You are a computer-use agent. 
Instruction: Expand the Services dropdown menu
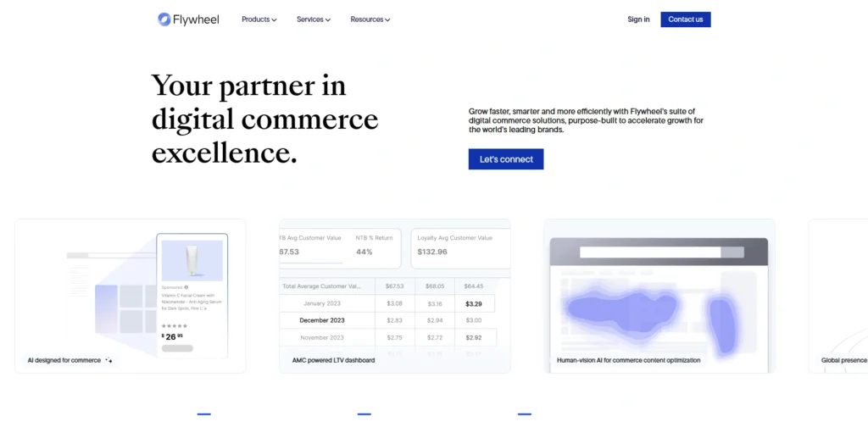coord(314,19)
